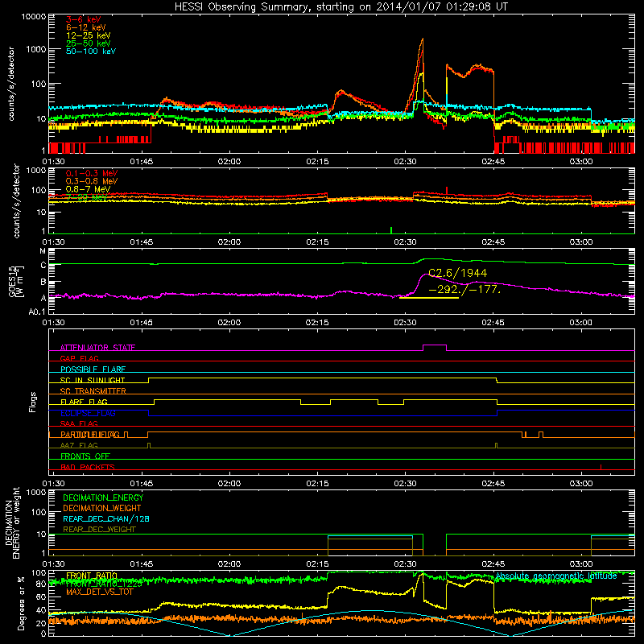Click the Degrees or % axis title
Image resolution: width=644 pixels, height=644 pixels.
point(21,603)
